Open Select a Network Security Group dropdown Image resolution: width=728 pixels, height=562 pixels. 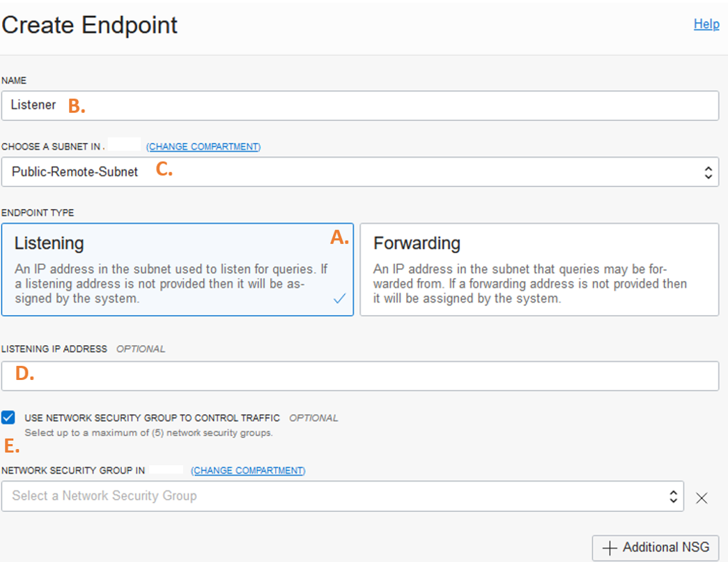click(342, 496)
